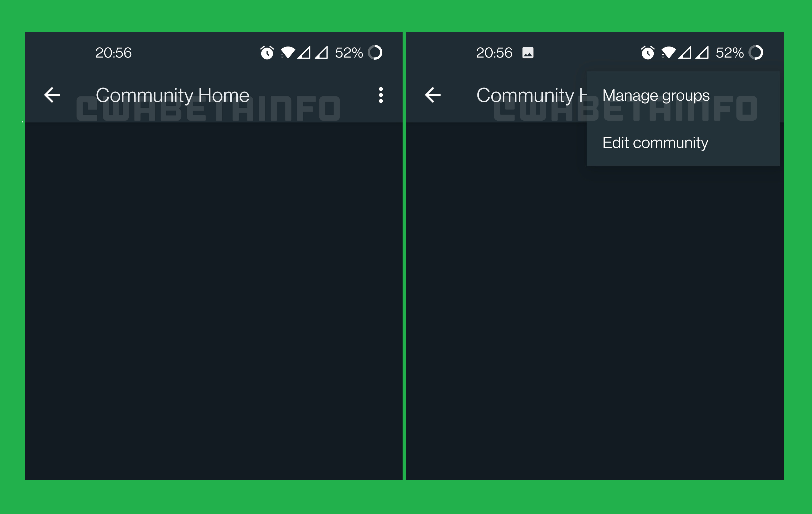Tap 20:56 clock in left status bar
This screenshot has height=514, width=812.
point(113,53)
